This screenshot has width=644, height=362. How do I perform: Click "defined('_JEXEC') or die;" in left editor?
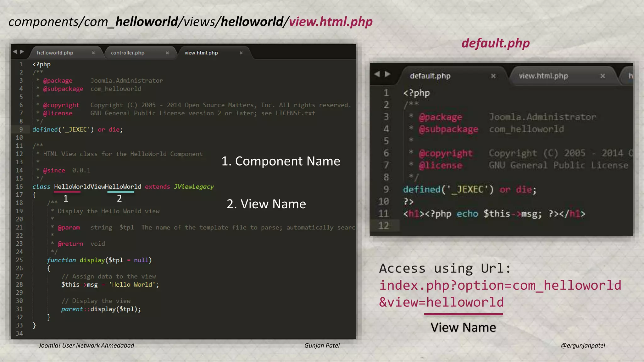tap(77, 129)
